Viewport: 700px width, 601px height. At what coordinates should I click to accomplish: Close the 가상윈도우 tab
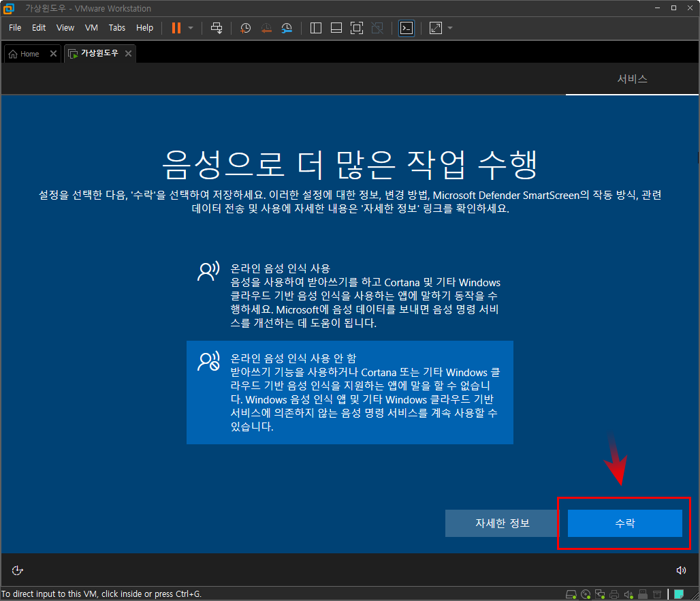pyautogui.click(x=128, y=54)
